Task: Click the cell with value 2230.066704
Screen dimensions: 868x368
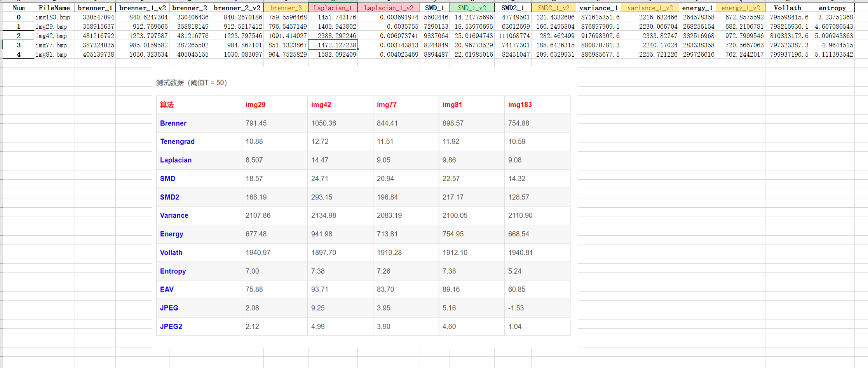Action: [650, 26]
